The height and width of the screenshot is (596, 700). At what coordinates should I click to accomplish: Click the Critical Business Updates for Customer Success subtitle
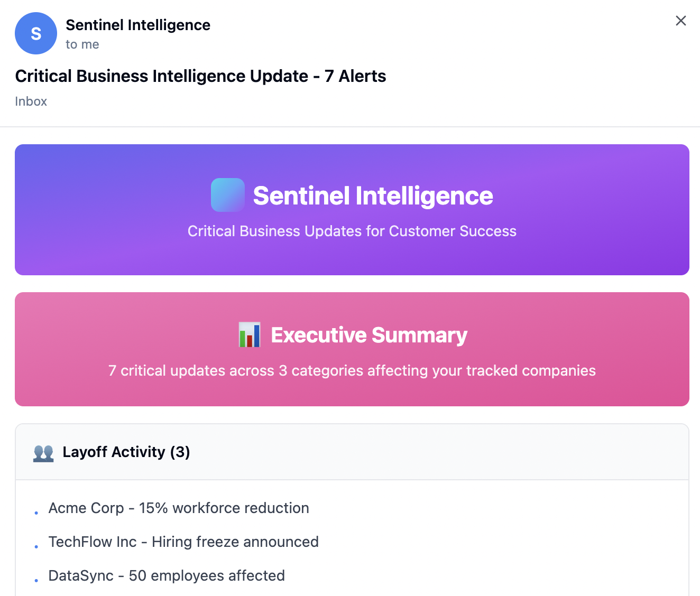[352, 231]
